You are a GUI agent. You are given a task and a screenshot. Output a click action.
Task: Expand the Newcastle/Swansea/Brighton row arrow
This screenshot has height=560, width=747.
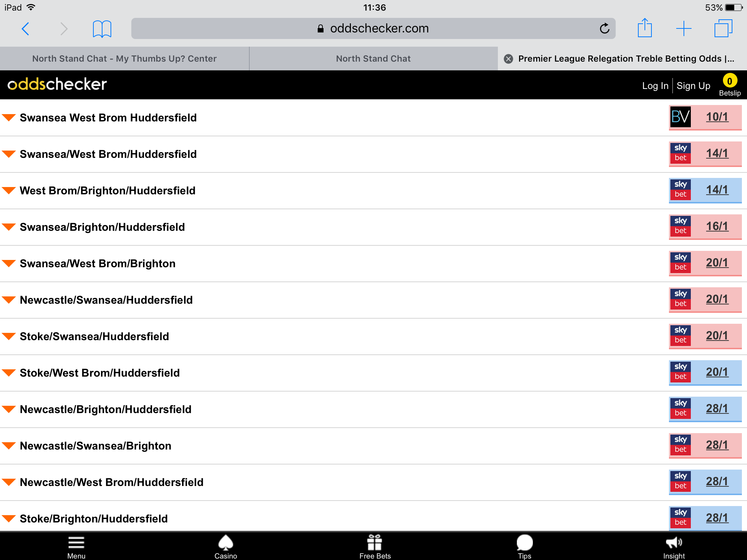9,446
